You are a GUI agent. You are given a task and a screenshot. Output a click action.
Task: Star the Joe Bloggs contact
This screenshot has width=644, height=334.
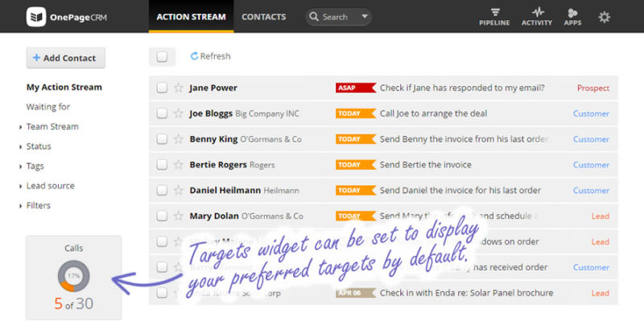point(178,113)
